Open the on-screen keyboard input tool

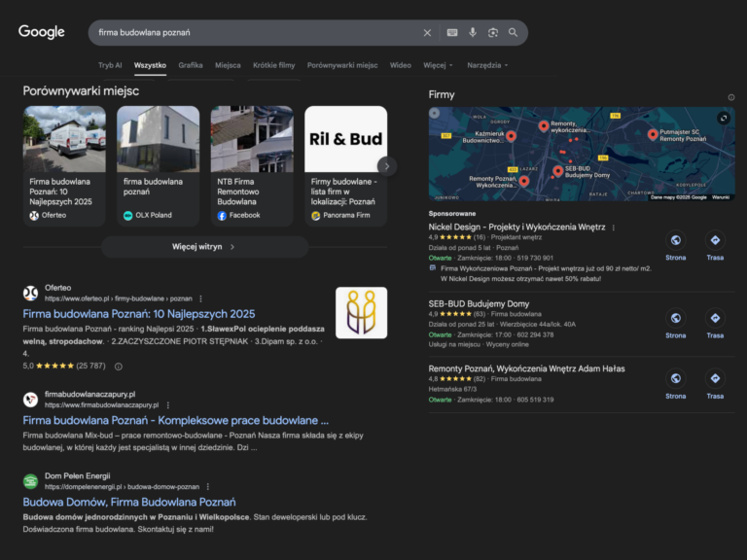click(x=452, y=32)
